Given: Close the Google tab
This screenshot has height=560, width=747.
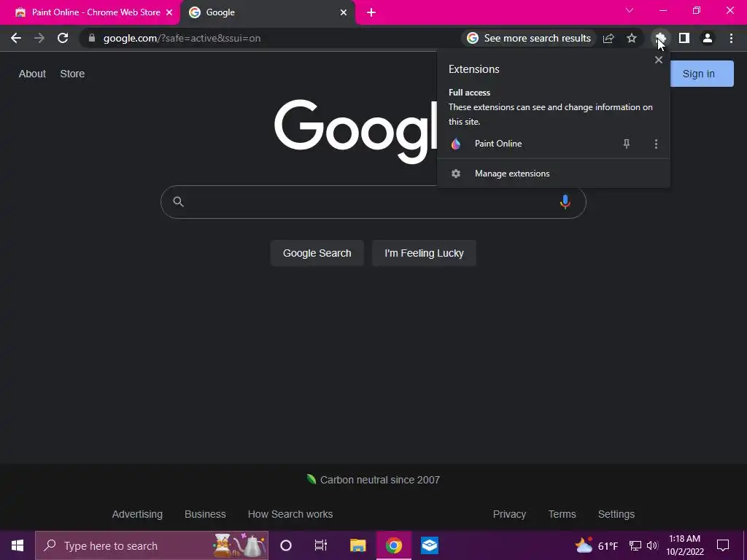Looking at the screenshot, I should (344, 12).
